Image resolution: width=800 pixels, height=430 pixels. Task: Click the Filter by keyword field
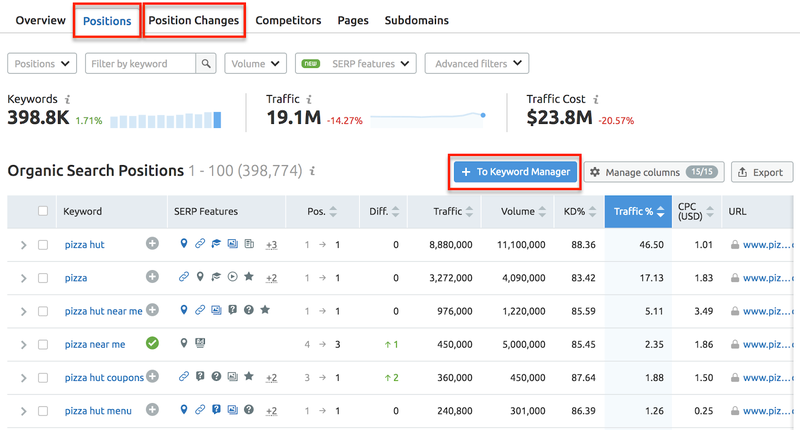pos(140,64)
